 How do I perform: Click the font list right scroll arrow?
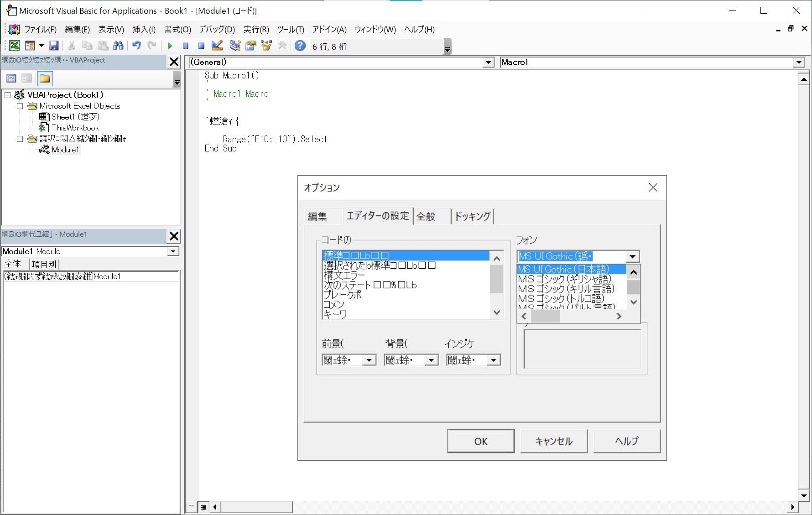(619, 316)
